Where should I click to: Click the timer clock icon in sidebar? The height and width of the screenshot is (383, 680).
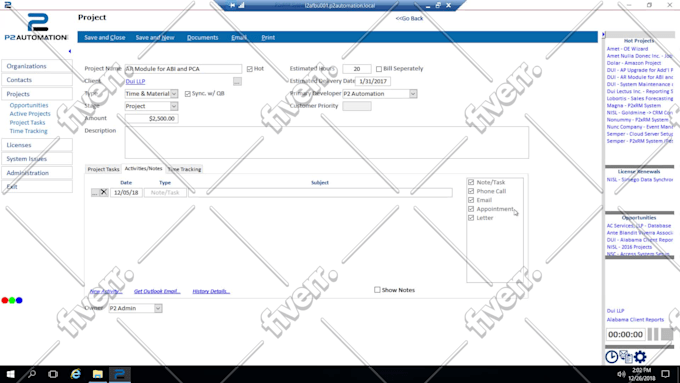[611, 357]
